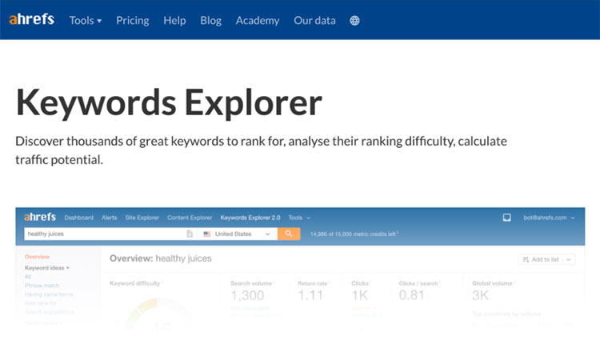Screen dimensions: 600x364
Task: Open the Help menu item
Action: click(x=174, y=20)
